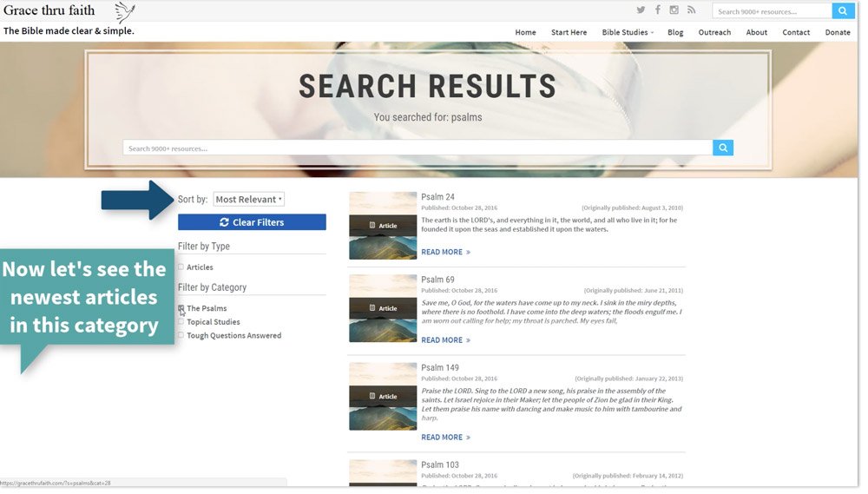Click the Article badge on Psalm 149
The width and height of the screenshot is (868, 494).
(383, 396)
